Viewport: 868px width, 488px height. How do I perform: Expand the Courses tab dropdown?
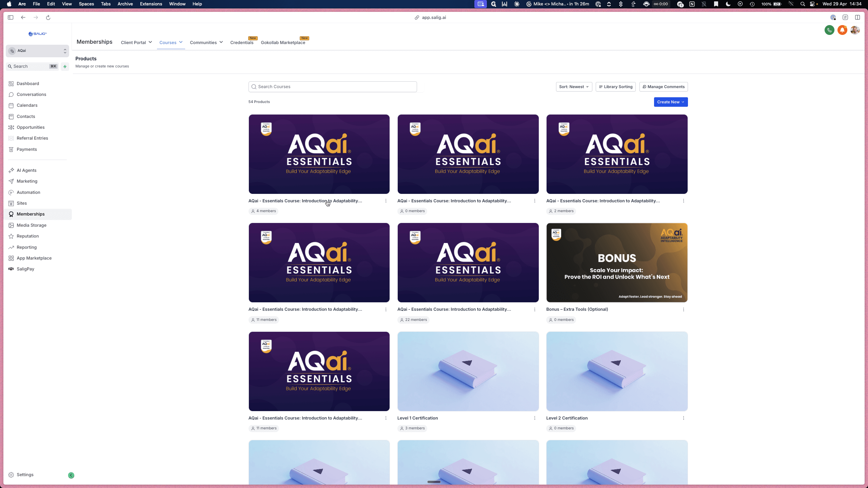pos(171,42)
